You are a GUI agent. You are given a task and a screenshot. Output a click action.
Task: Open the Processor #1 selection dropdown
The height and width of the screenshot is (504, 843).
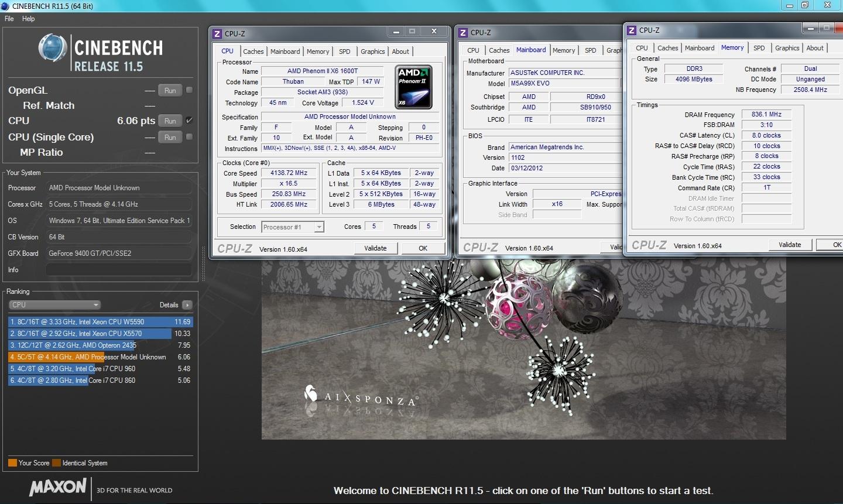click(293, 227)
